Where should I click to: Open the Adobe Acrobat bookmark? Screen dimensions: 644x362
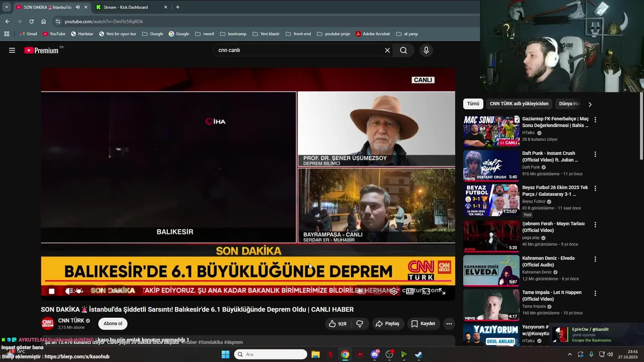click(372, 34)
